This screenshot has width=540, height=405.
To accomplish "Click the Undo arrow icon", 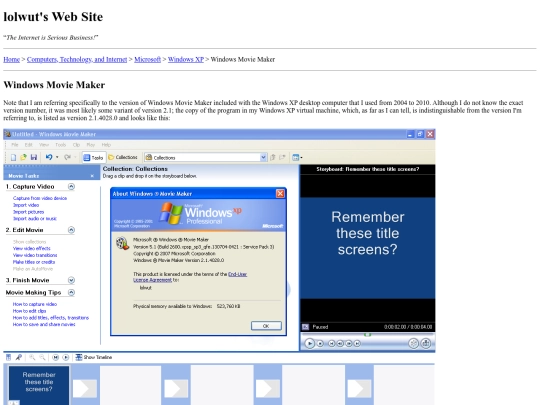I will (49, 157).
